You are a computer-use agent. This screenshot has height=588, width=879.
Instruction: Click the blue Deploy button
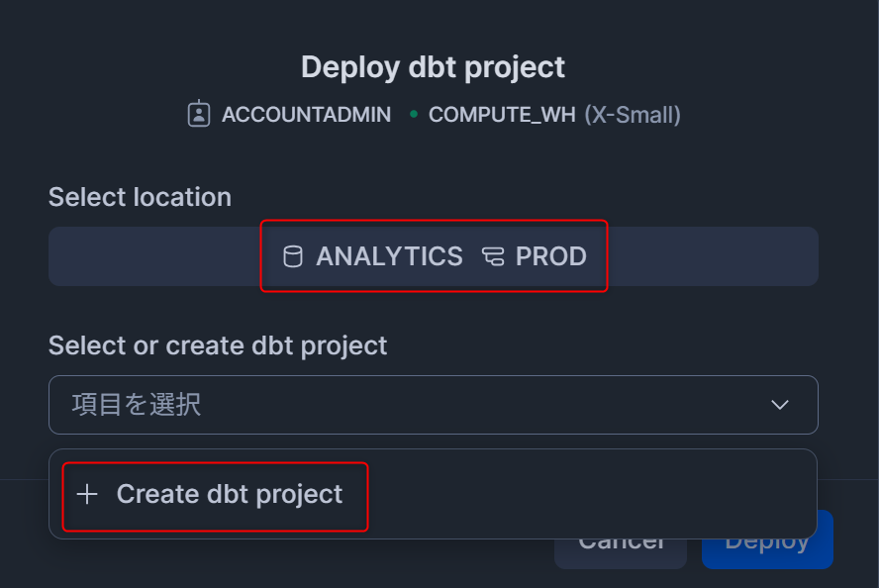(767, 550)
